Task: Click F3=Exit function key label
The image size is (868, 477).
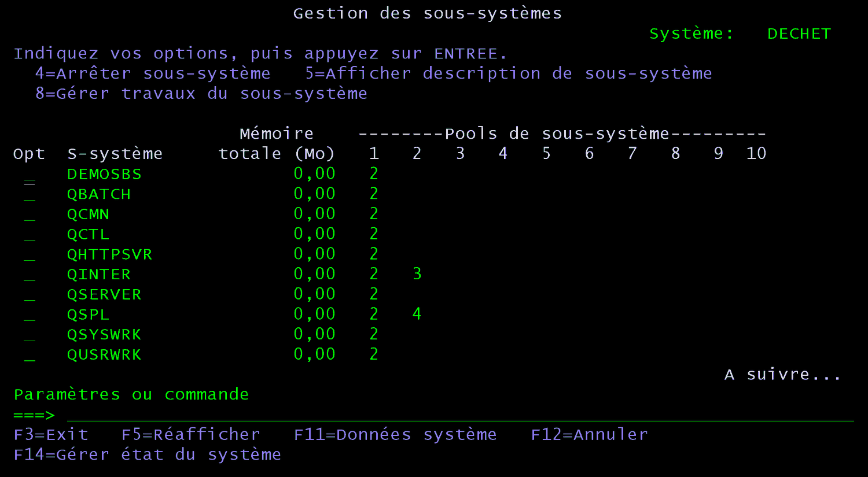Action: (51, 434)
